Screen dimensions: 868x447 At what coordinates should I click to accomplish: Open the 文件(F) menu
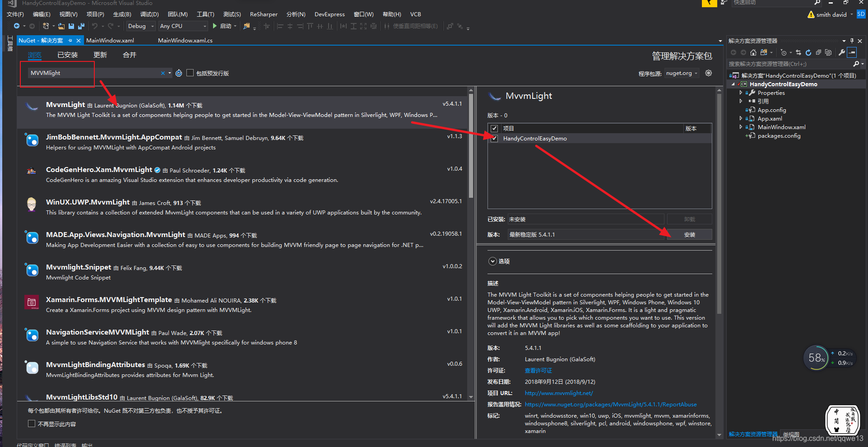coord(15,14)
